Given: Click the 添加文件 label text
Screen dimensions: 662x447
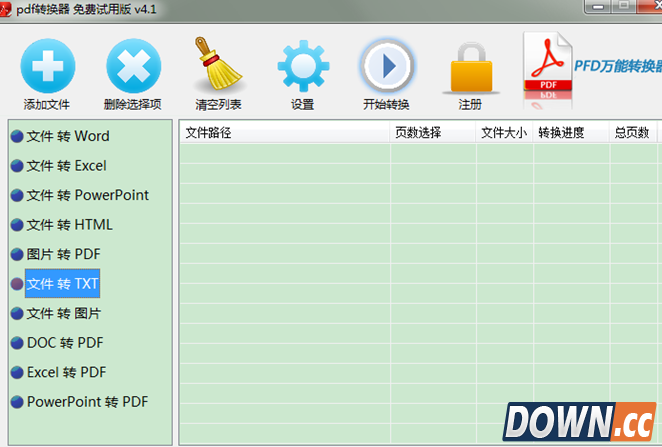Looking at the screenshot, I should point(47,104).
